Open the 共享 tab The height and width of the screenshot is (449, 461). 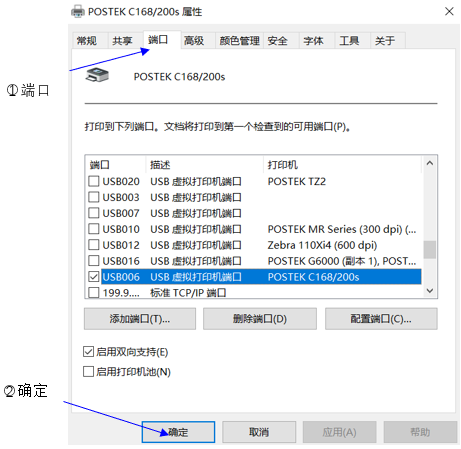point(125,41)
